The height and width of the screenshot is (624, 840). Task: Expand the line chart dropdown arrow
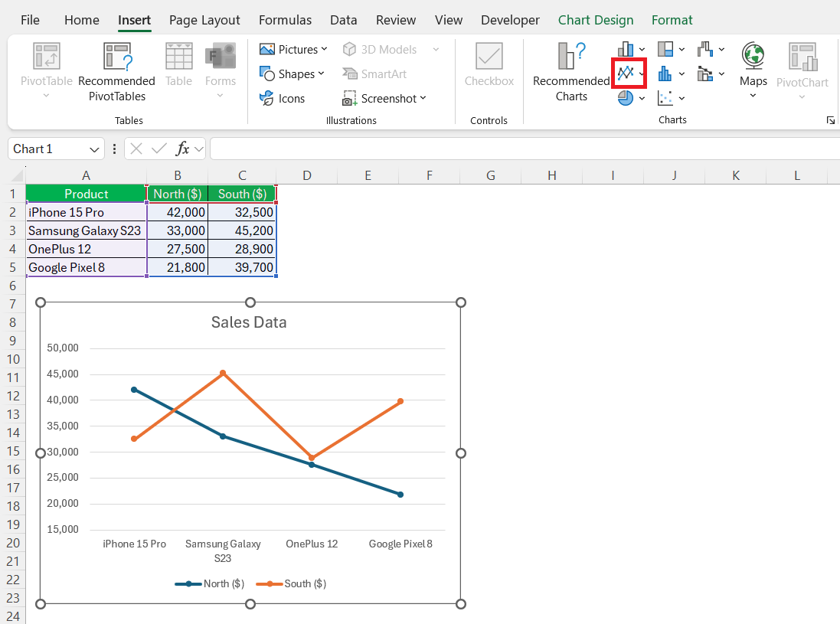tap(642, 74)
